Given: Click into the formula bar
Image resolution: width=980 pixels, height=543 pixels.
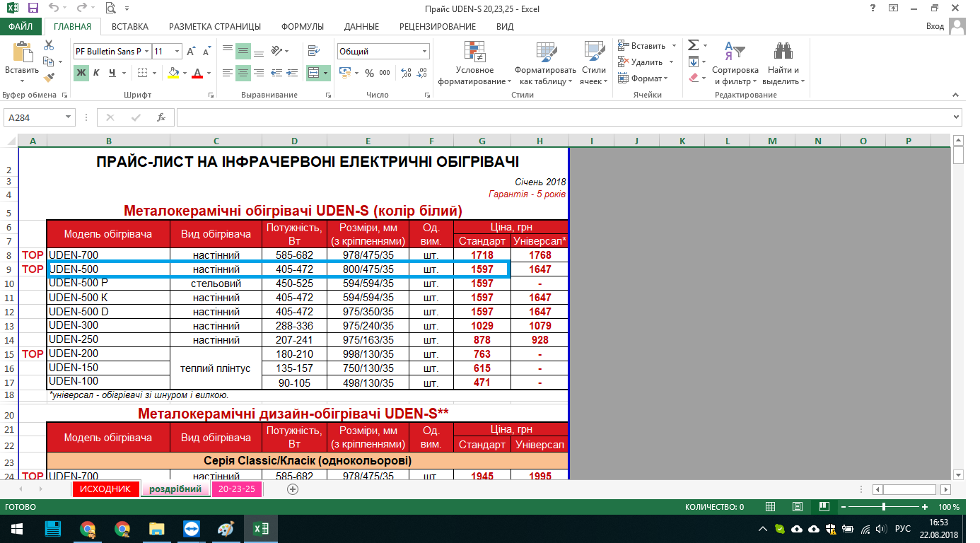Looking at the screenshot, I should click(568, 117).
